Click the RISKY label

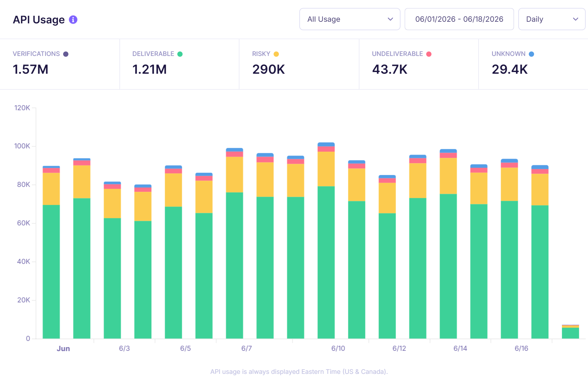click(x=261, y=54)
